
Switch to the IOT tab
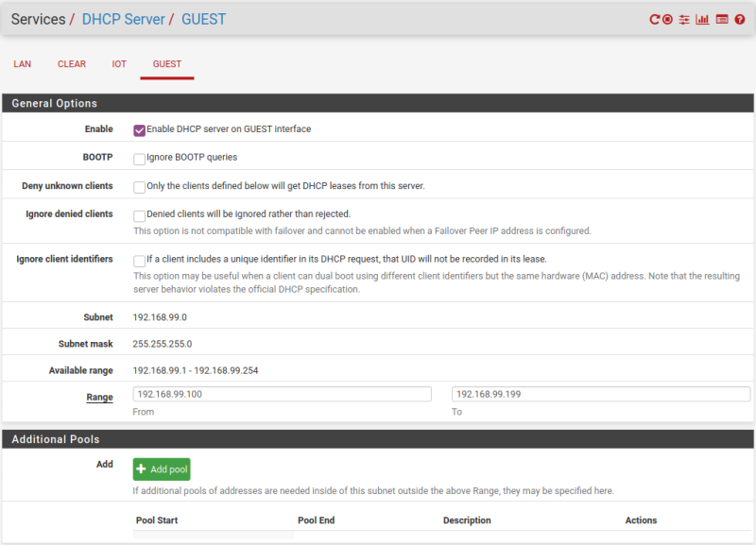(119, 64)
